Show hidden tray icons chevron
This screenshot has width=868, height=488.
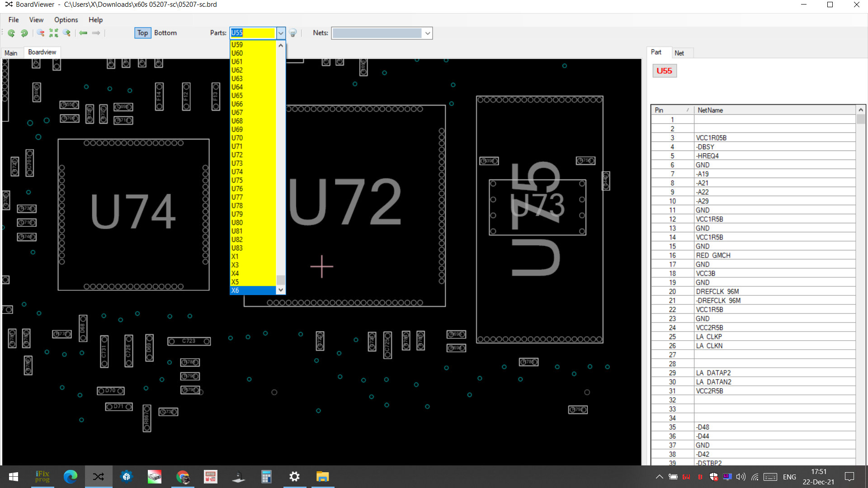(660, 477)
